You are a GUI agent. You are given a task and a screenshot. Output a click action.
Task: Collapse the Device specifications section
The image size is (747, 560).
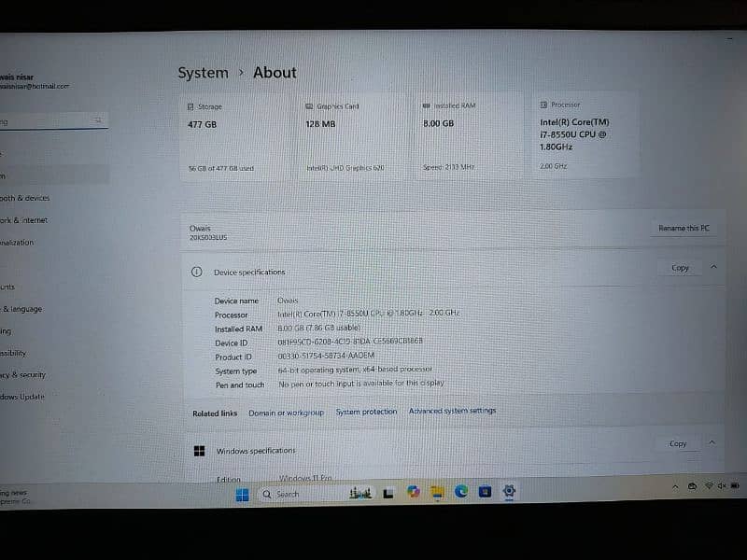pos(713,267)
